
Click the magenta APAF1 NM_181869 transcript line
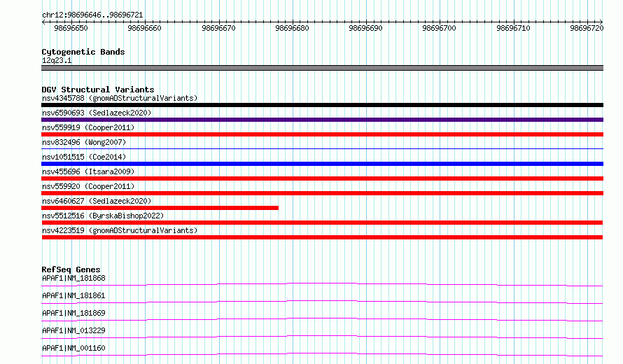322,319
